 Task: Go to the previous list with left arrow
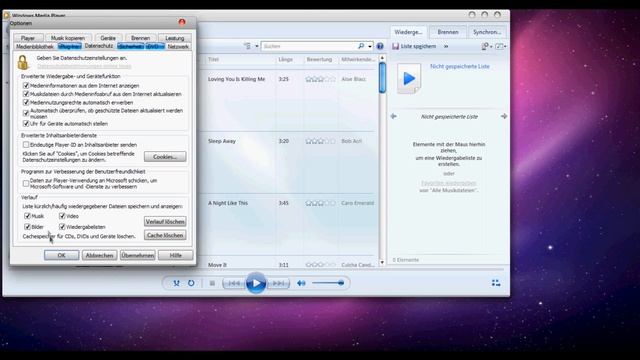point(393,116)
